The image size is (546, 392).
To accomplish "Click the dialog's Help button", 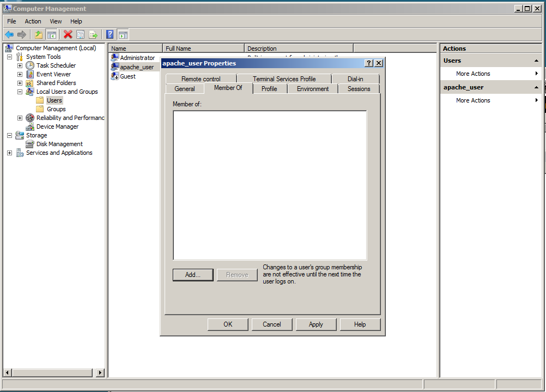I will tap(360, 324).
